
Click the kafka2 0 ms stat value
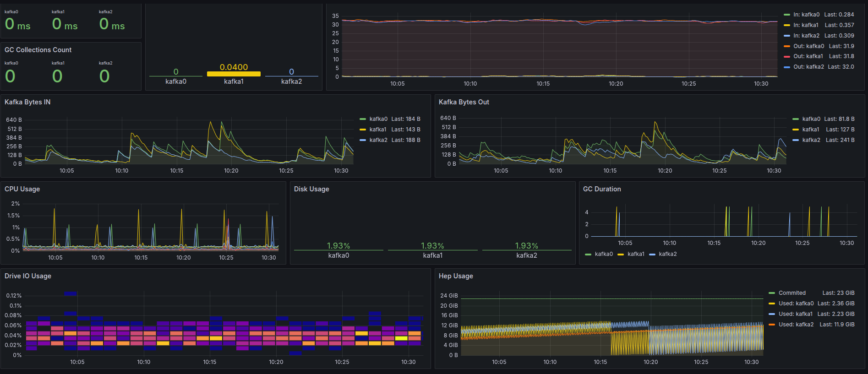click(x=112, y=24)
